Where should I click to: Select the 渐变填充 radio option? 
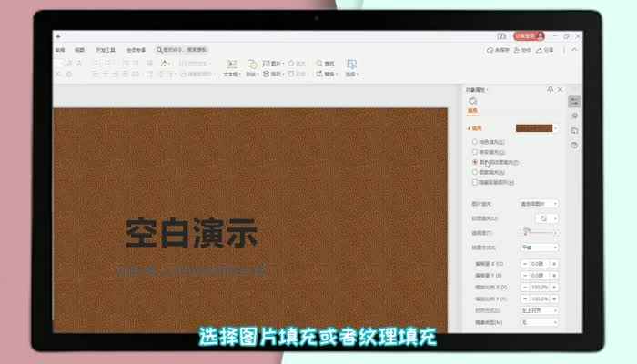[x=489, y=152]
